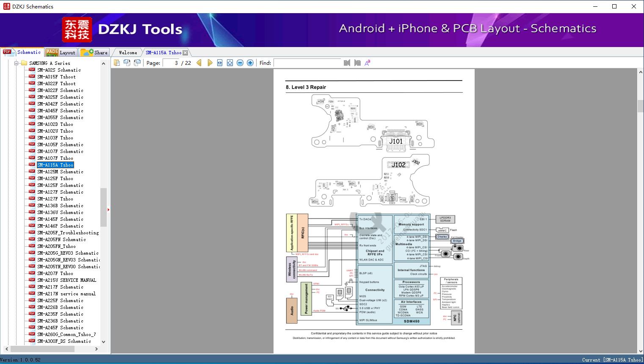The width and height of the screenshot is (644, 364).
Task: Open SM-A103F Tshoo entry
Action: pyautogui.click(x=55, y=138)
